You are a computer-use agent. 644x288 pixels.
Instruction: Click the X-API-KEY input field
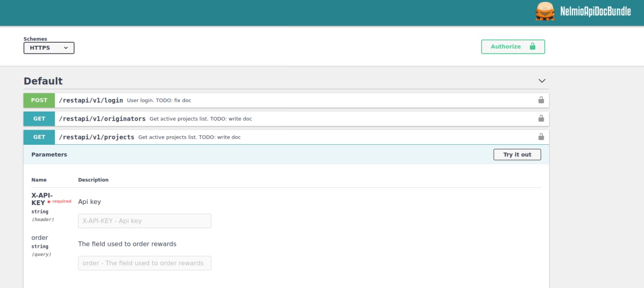pyautogui.click(x=144, y=221)
